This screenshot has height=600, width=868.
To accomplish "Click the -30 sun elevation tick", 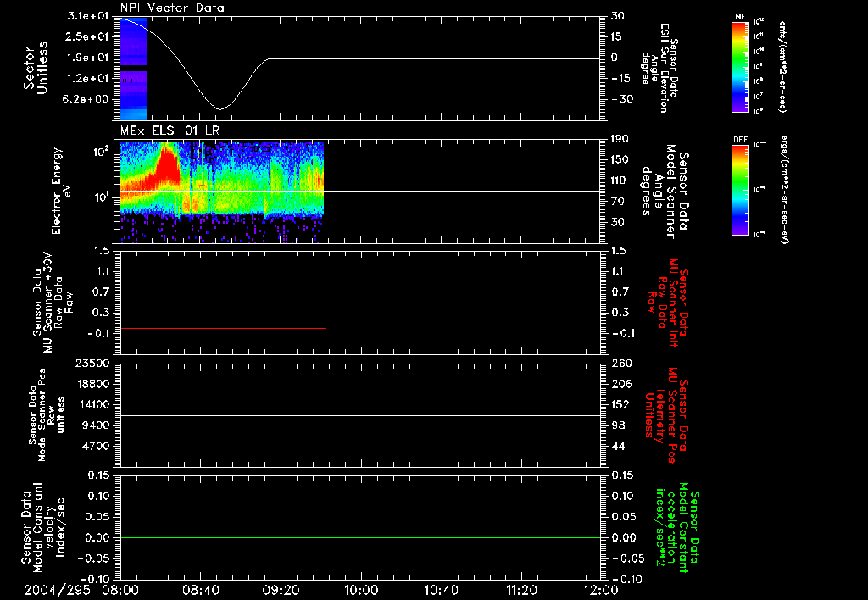I will coord(621,100).
